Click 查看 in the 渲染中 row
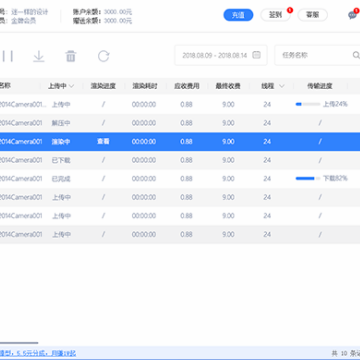 coord(103,142)
